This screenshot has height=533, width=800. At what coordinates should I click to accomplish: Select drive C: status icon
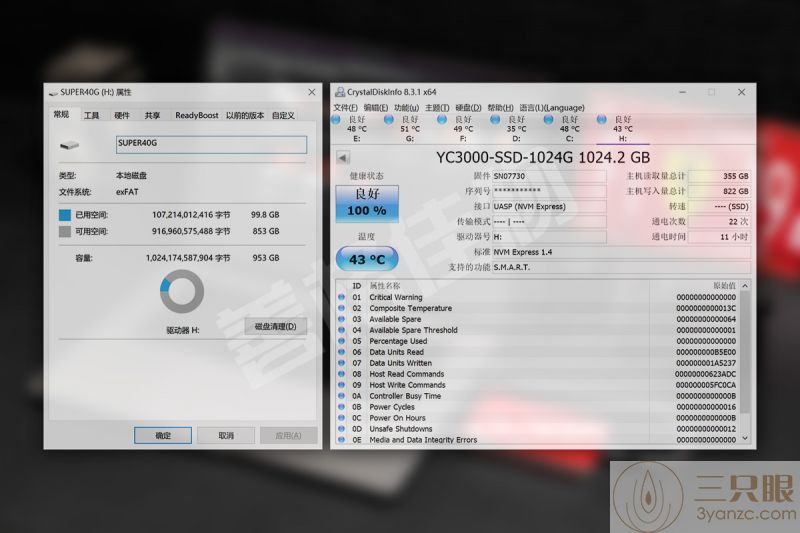click(548, 120)
